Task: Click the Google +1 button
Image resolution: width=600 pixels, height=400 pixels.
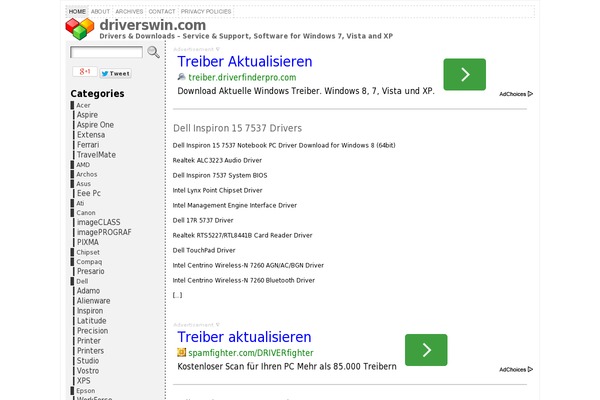Action: click(x=85, y=71)
